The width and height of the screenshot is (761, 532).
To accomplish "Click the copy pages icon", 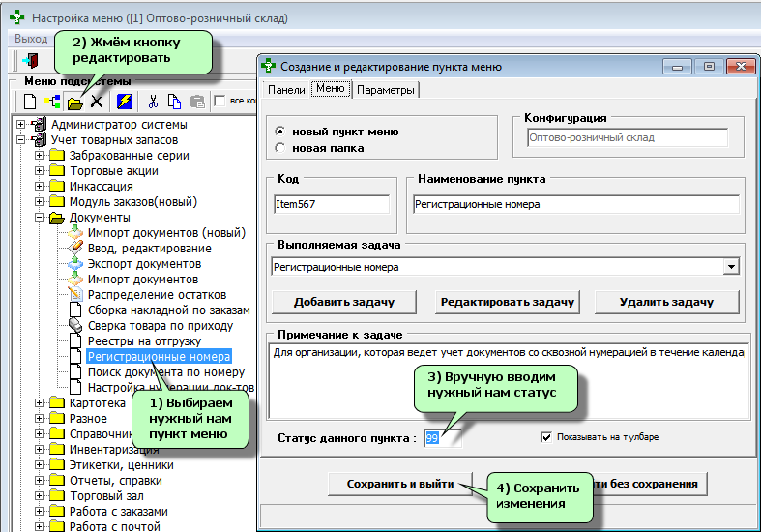I will click(x=174, y=101).
